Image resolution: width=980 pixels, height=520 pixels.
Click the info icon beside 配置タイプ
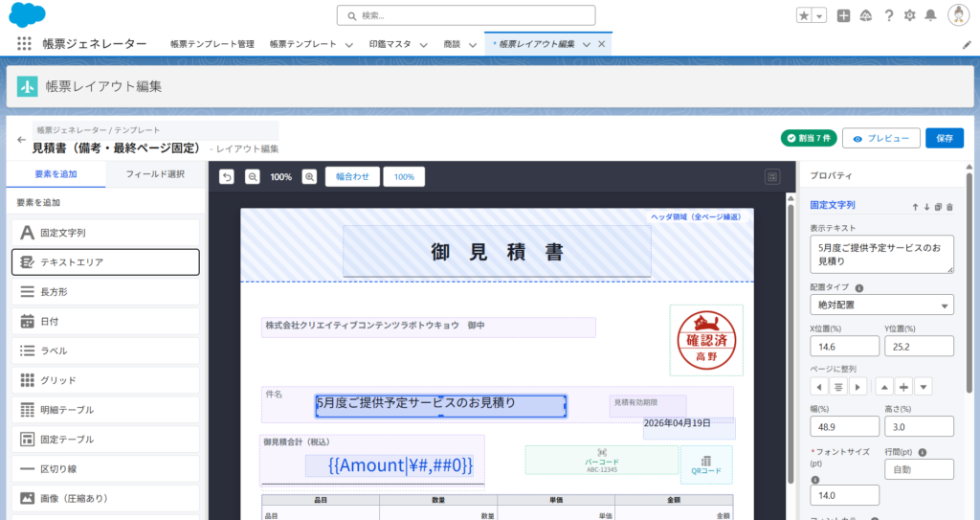point(859,288)
